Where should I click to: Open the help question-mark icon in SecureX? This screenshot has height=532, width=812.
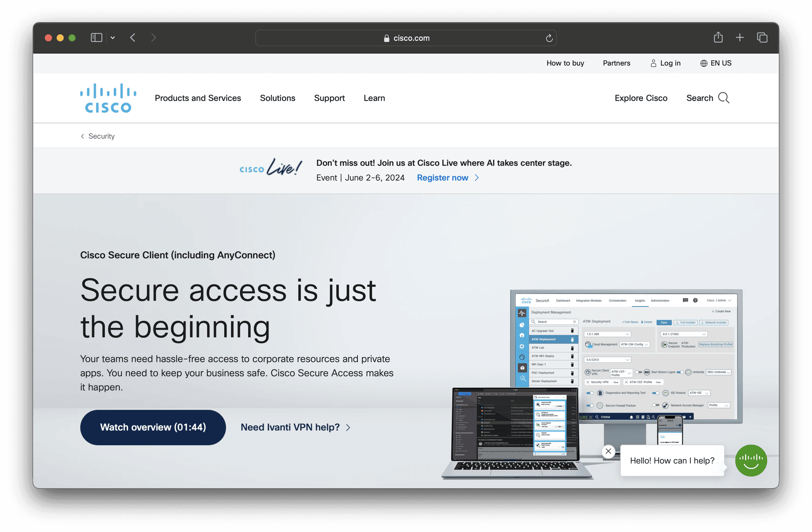click(695, 300)
